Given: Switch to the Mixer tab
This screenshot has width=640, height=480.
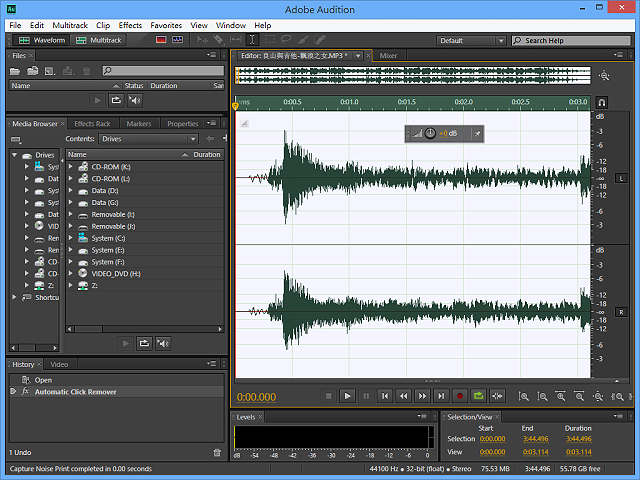Looking at the screenshot, I should [x=388, y=56].
